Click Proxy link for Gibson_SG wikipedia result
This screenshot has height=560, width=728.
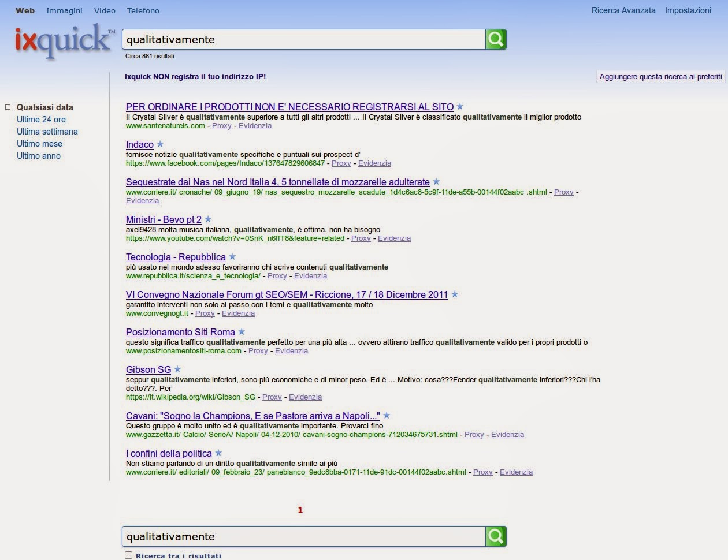(272, 397)
